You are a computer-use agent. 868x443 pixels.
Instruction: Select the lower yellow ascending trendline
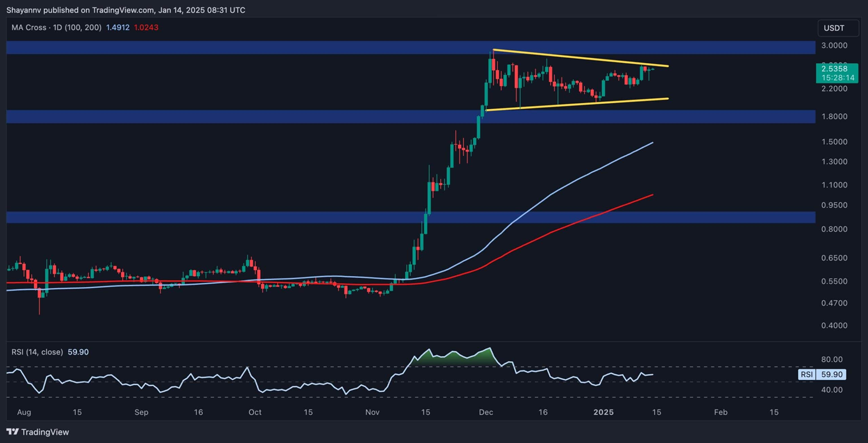point(578,104)
